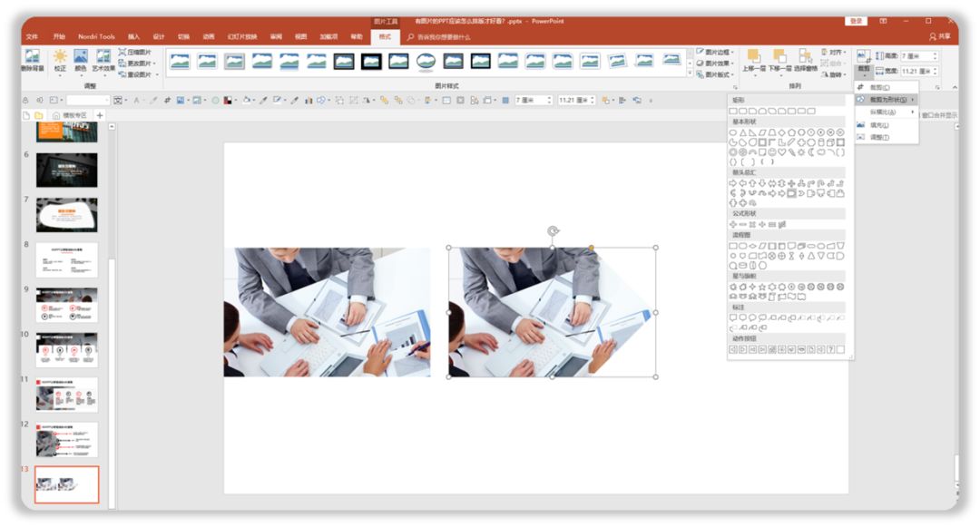
Task: Expand the Picture Border (图片边框) dropdown
Action: [x=717, y=53]
